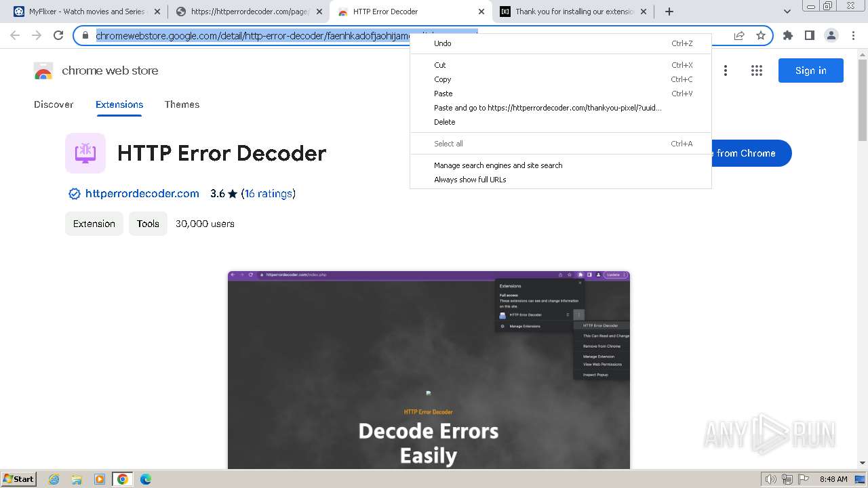868x488 pixels.
Task: Click the Remove from Chrome button
Action: coord(751,153)
